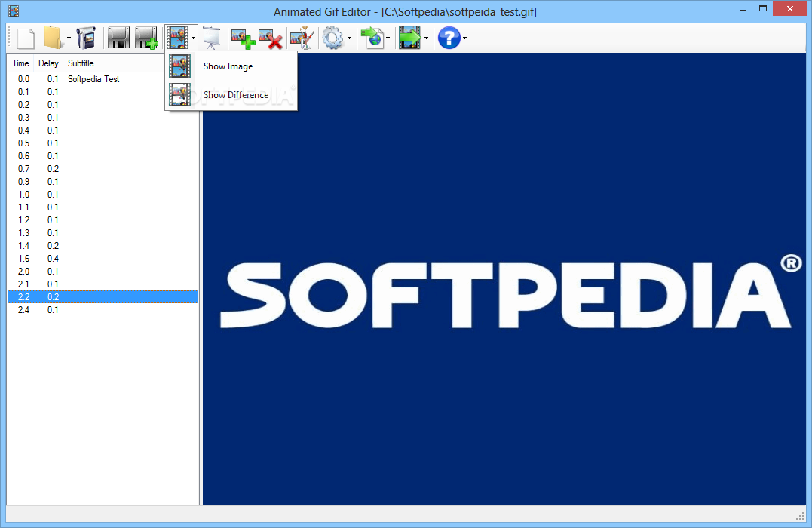
Task: Click the window resize grip in status bar
Action: tap(800, 516)
